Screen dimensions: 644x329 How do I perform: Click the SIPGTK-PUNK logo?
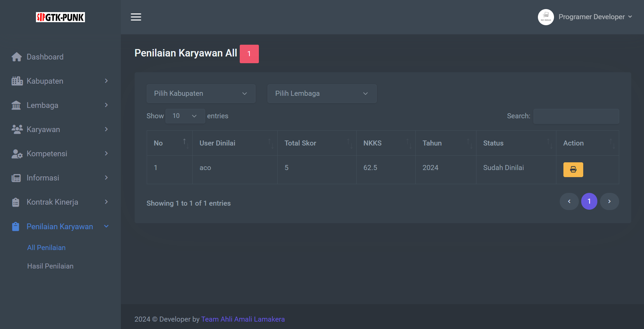[x=60, y=17]
